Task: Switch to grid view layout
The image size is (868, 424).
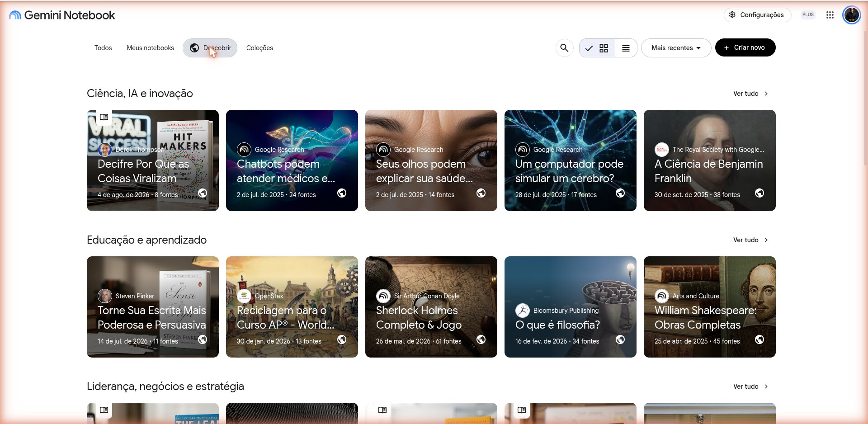Action: pos(597,48)
